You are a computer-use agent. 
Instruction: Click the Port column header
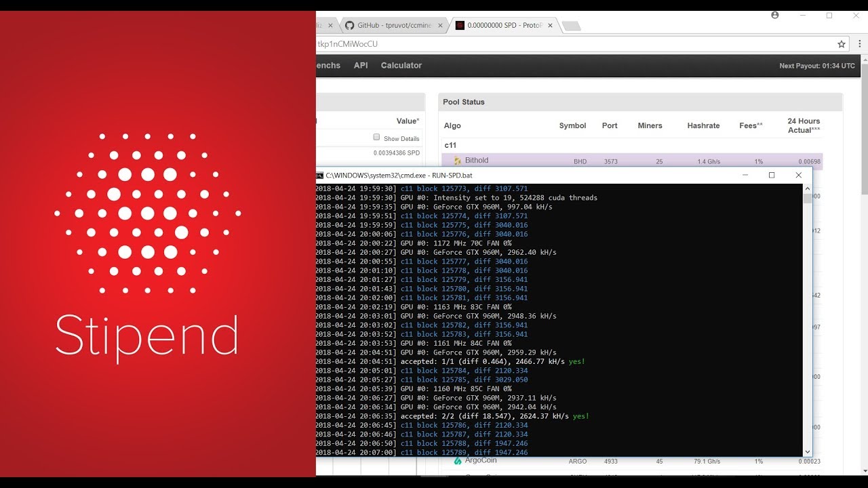pyautogui.click(x=610, y=126)
